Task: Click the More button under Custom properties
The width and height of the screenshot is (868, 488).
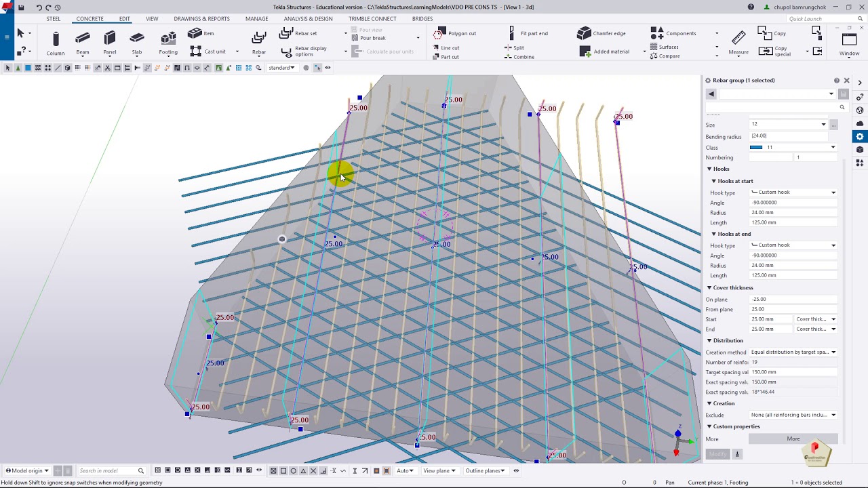Action: click(x=793, y=439)
